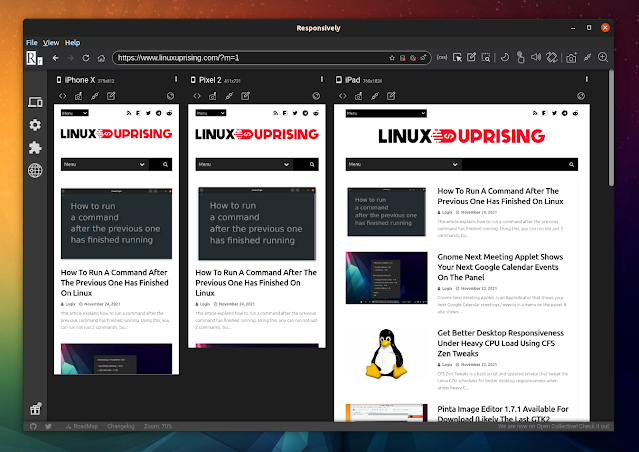Screen dimensions: 639x452
Task: Expand Menu dropdown under logo in iPad
Action: tap(403, 164)
